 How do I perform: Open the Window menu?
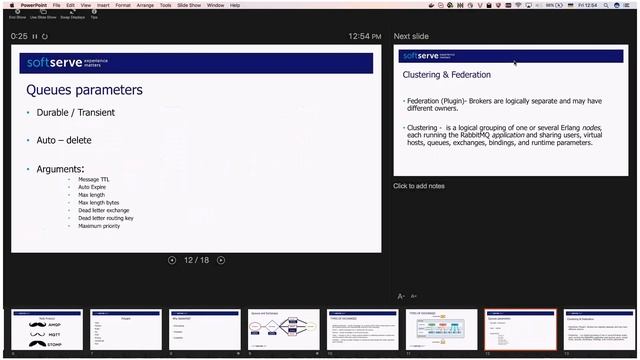pyautogui.click(x=216, y=5)
